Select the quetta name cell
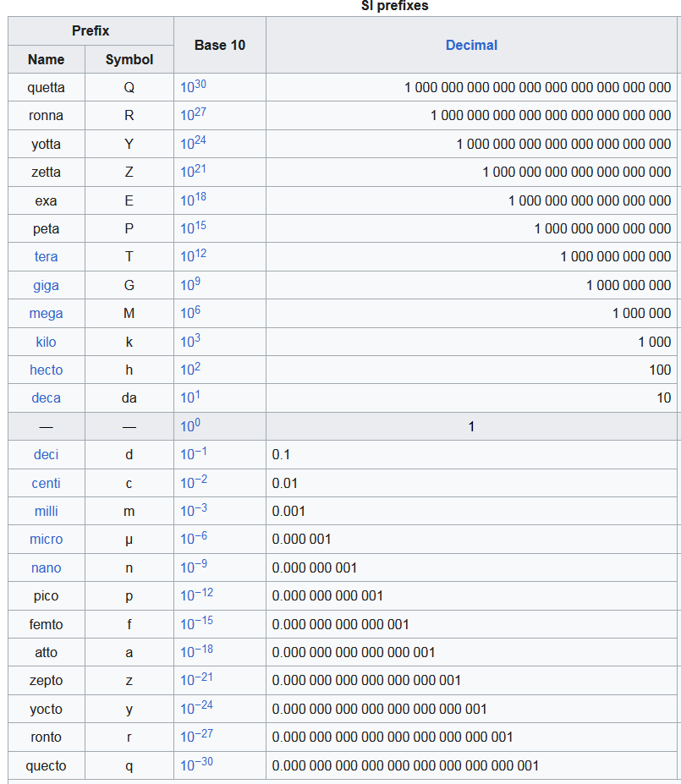This screenshot has width=681, height=784. point(47,87)
